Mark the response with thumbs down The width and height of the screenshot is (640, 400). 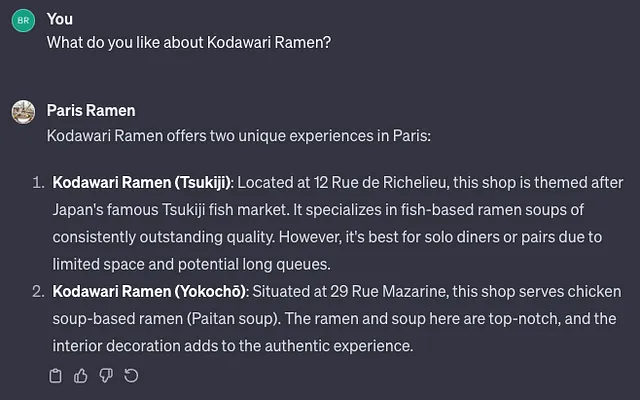tap(106, 376)
